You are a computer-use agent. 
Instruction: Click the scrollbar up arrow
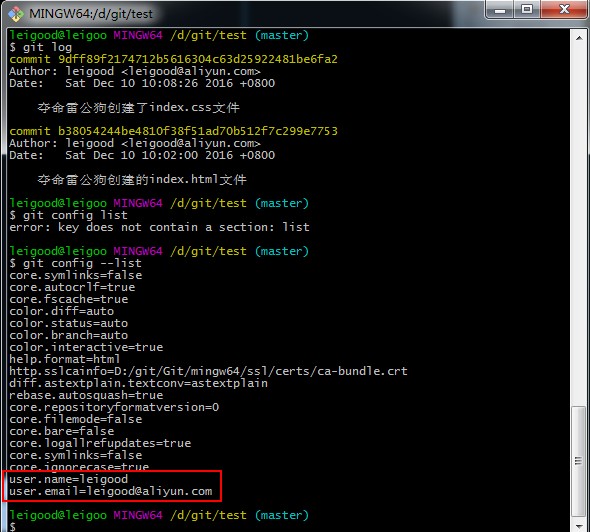[579, 38]
